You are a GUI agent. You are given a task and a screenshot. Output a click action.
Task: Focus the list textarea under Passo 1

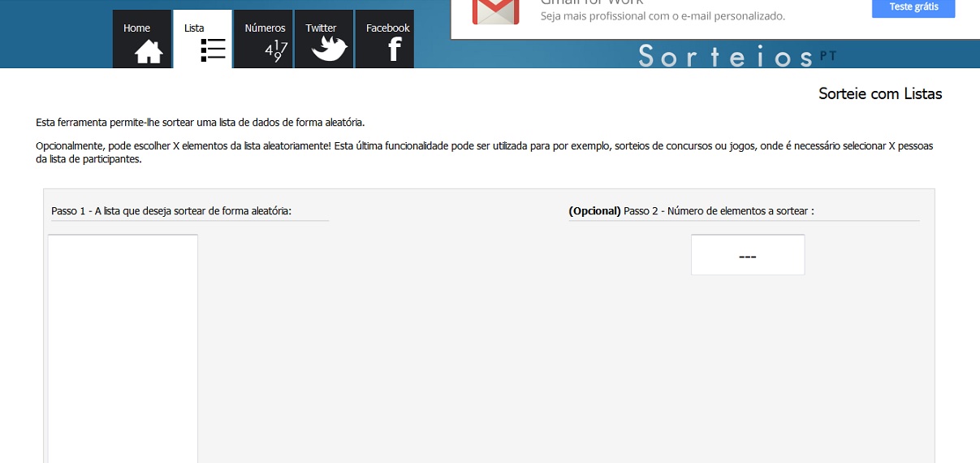point(123,348)
